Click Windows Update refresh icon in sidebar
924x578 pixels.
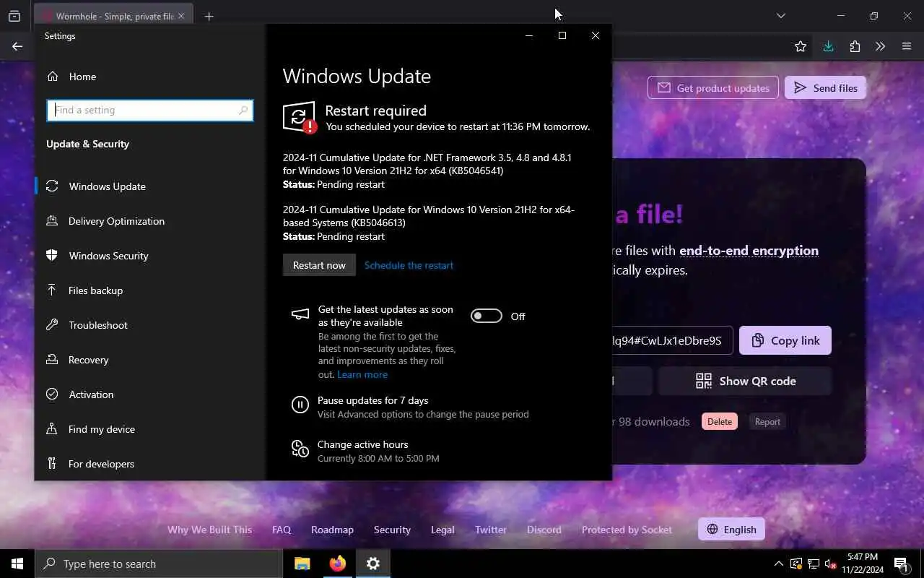coord(52,186)
